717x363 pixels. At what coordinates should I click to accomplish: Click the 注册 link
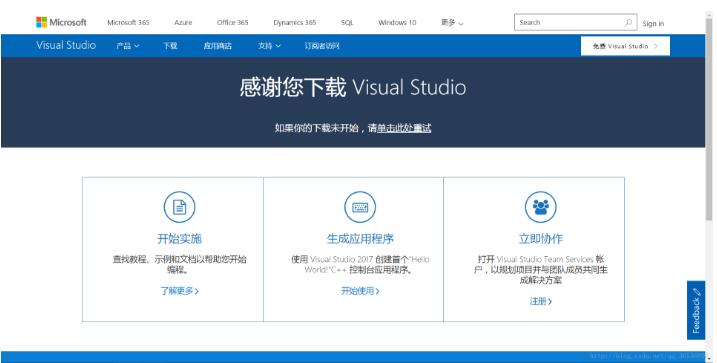coord(540,301)
